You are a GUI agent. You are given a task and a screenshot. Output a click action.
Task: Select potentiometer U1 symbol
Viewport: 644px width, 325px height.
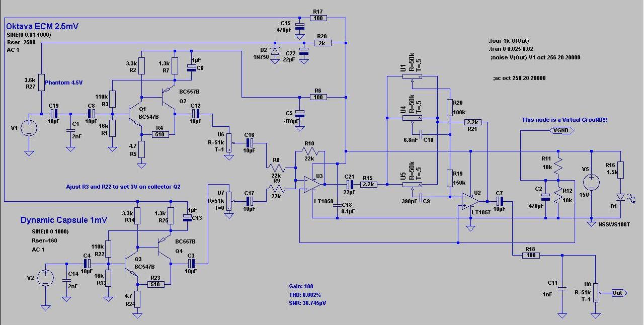pyautogui.click(x=412, y=76)
